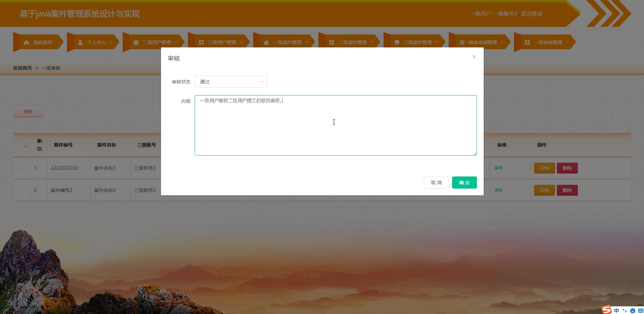
Task: Open the 个人中心 menu item
Action: (x=93, y=42)
